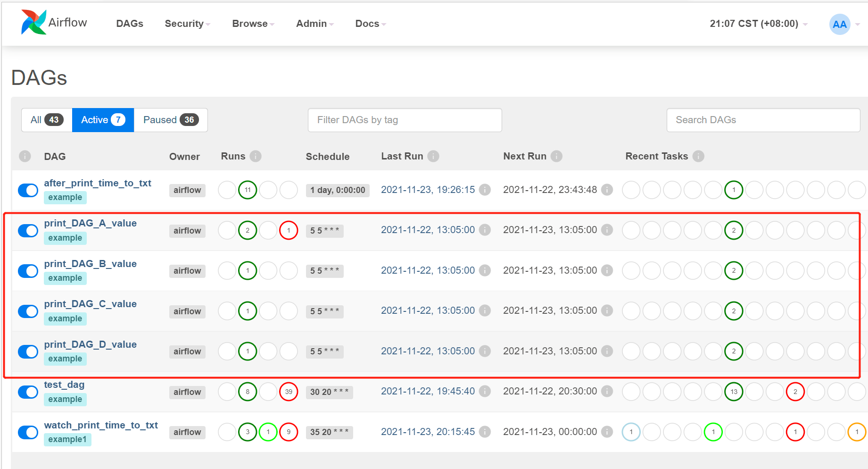Click info icon beside print_DAG_A_value last run

(x=484, y=230)
